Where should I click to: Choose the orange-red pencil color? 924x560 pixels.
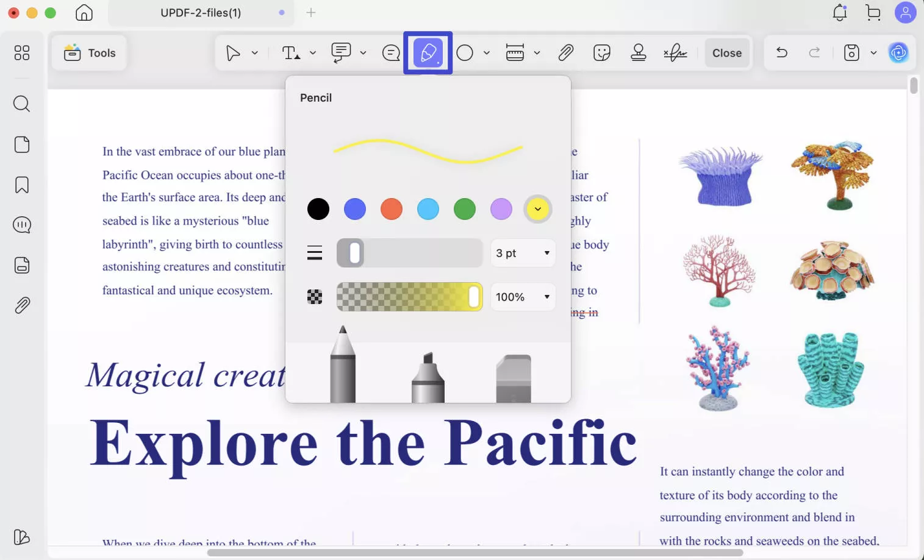(392, 209)
